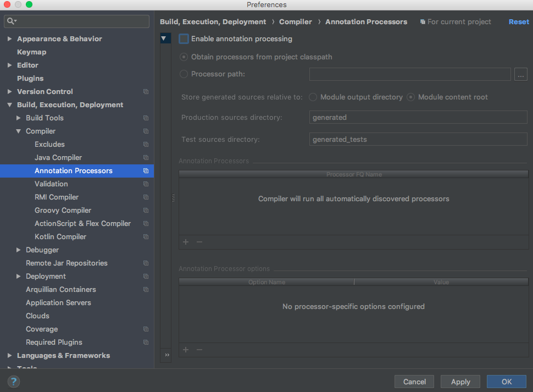Expand the Debugger tree node

18,250
